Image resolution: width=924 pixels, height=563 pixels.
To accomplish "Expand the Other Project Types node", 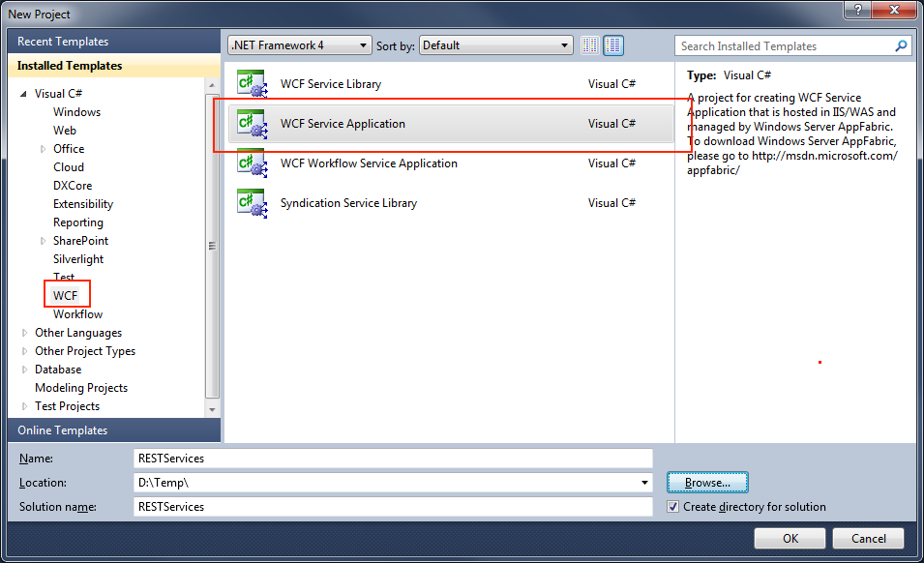I will pos(24,351).
